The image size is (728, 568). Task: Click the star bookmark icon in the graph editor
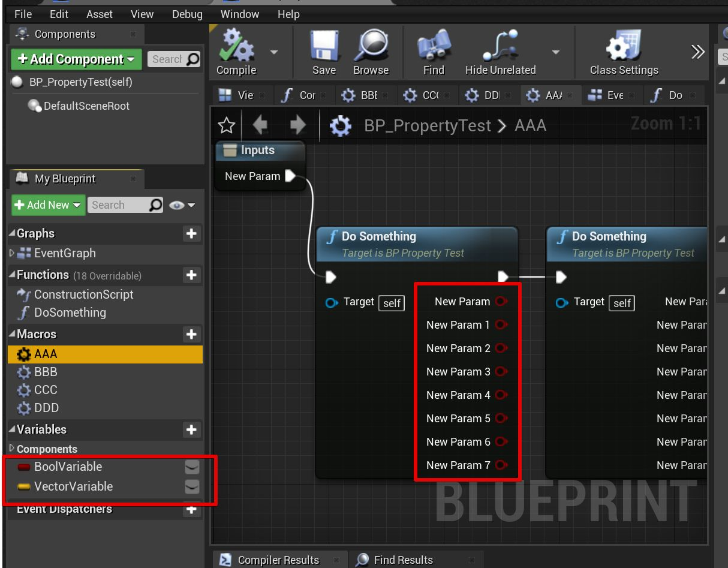pos(226,125)
